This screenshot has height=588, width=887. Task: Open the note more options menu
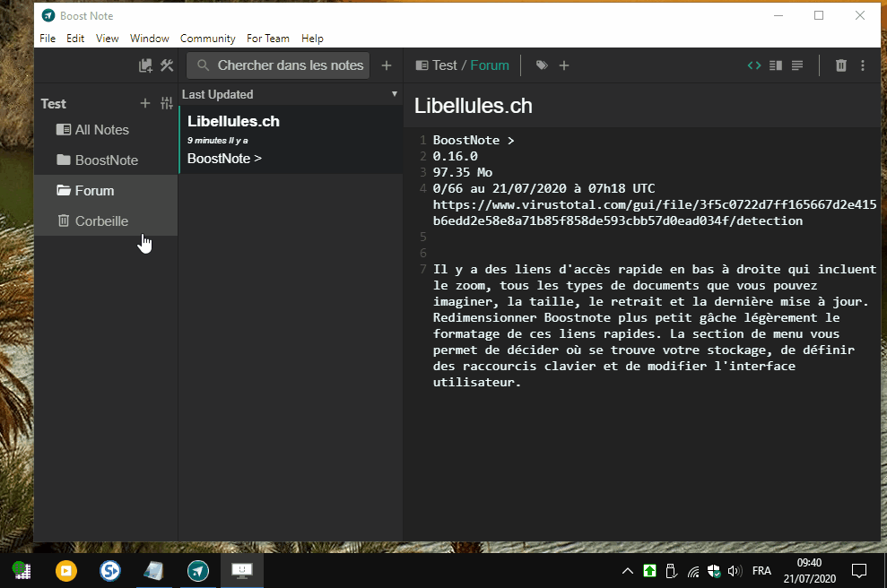863,65
